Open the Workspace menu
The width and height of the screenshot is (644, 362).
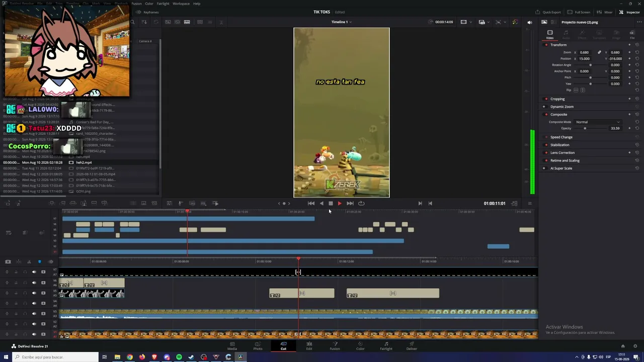pyautogui.click(x=181, y=4)
